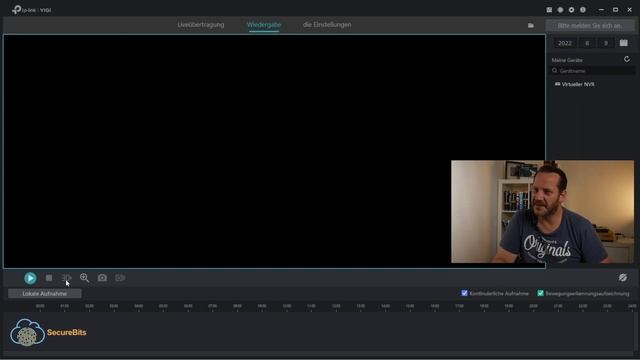640x360 pixels.
Task: Click the third round title-bar icon
Action: click(571, 10)
